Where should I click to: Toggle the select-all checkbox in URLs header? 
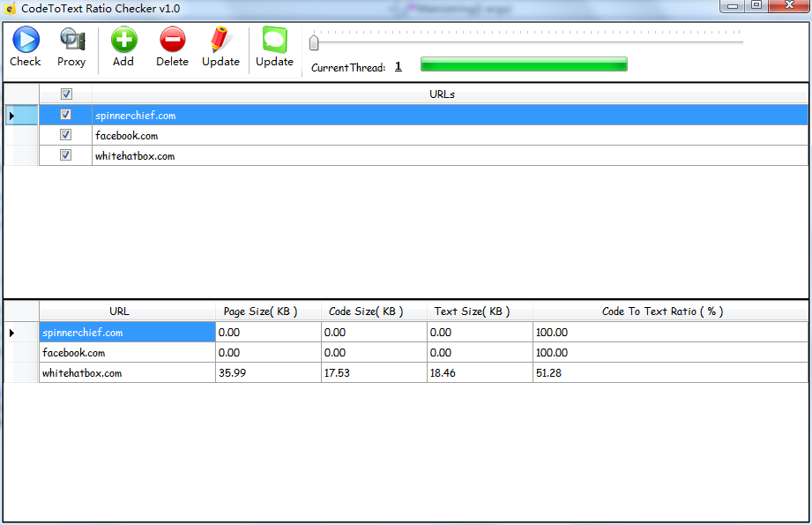[x=66, y=94]
